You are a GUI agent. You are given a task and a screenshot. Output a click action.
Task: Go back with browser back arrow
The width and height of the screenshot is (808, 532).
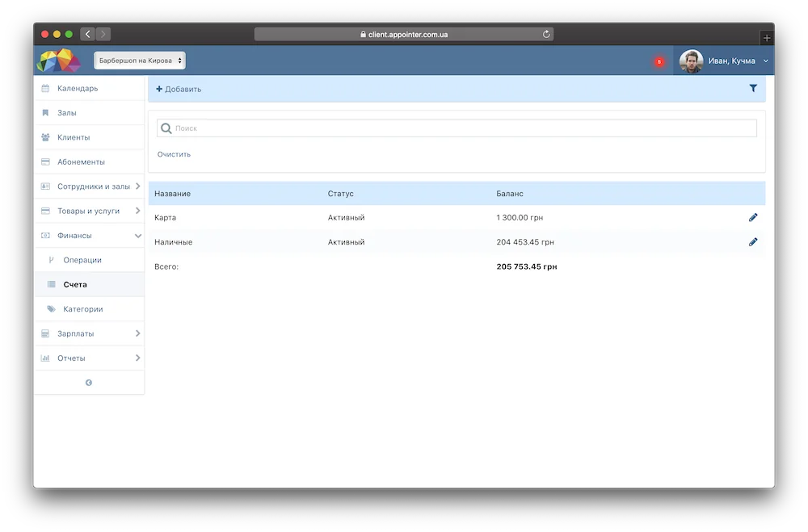87,34
